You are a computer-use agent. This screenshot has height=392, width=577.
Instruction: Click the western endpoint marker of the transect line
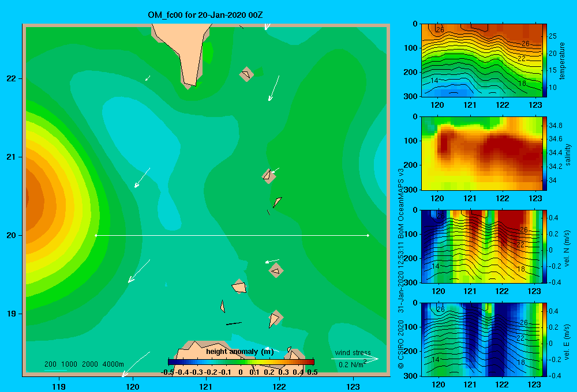[96, 235]
